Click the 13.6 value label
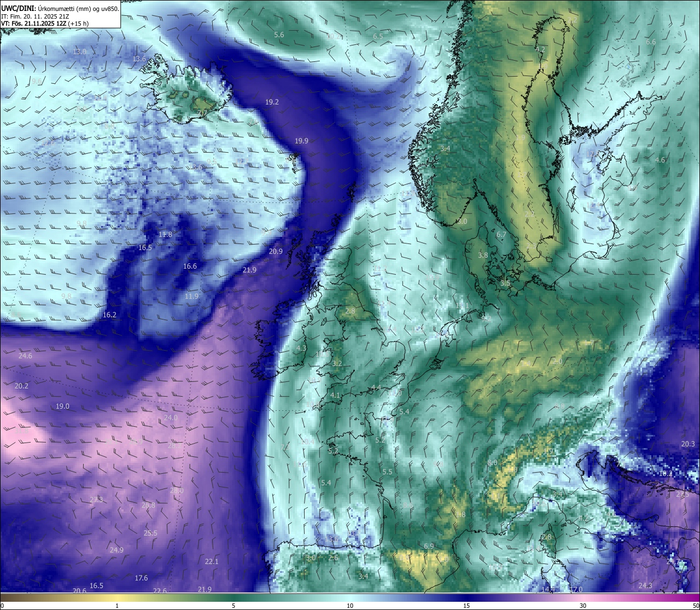The height and width of the screenshot is (610, 700). pos(139,59)
